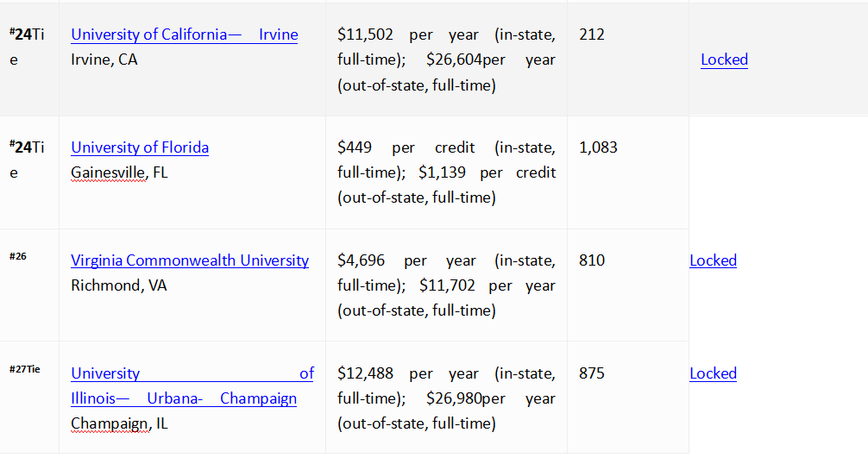Click Virginia Commonwealth tuition cell text
The width and height of the screenshot is (868, 470).
click(446, 285)
